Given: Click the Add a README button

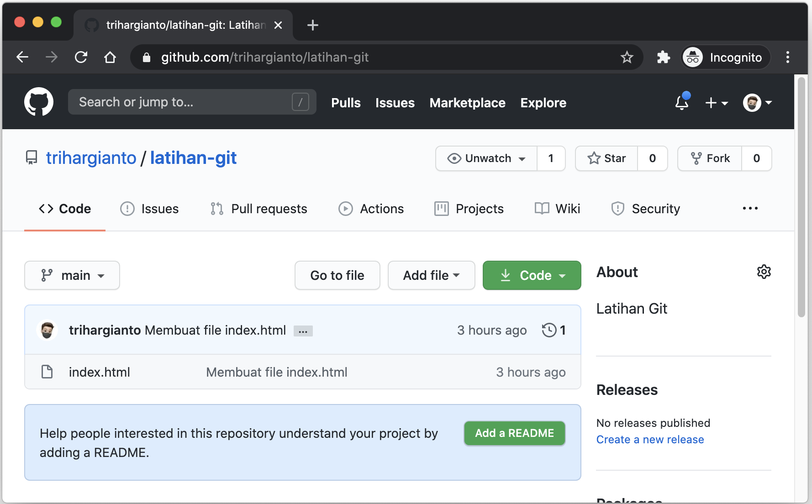Looking at the screenshot, I should coord(514,433).
